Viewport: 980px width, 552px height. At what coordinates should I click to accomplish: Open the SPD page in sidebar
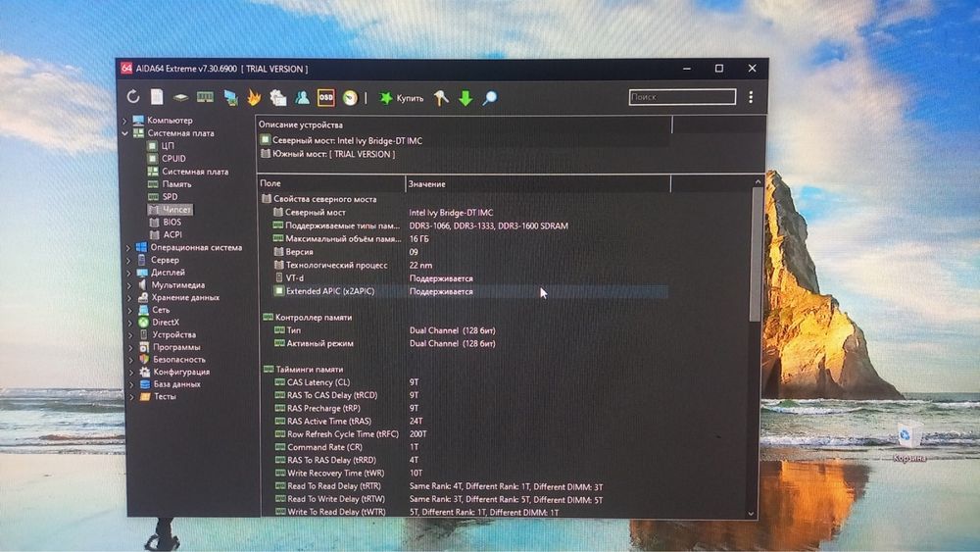tap(163, 197)
